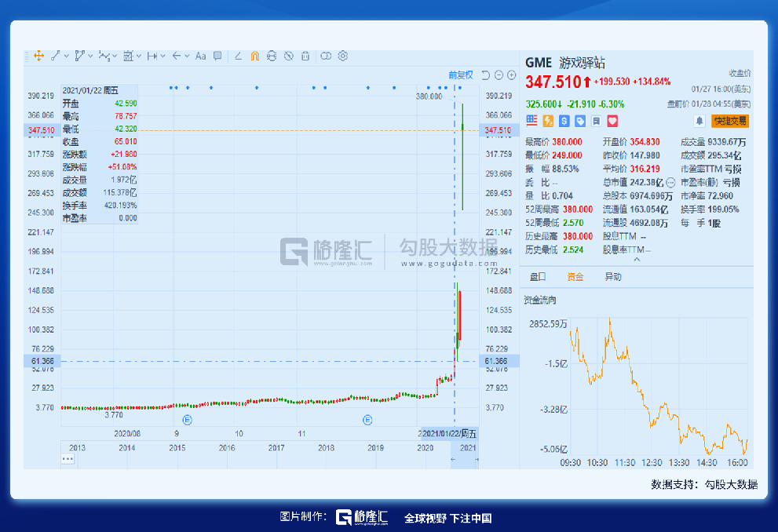778x532 pixels.
Task: Toggle the red heart favorite icon
Action: 613,121
